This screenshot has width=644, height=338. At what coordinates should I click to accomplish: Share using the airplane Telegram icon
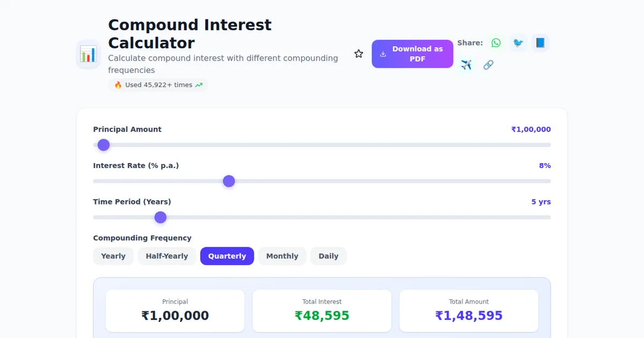click(466, 65)
